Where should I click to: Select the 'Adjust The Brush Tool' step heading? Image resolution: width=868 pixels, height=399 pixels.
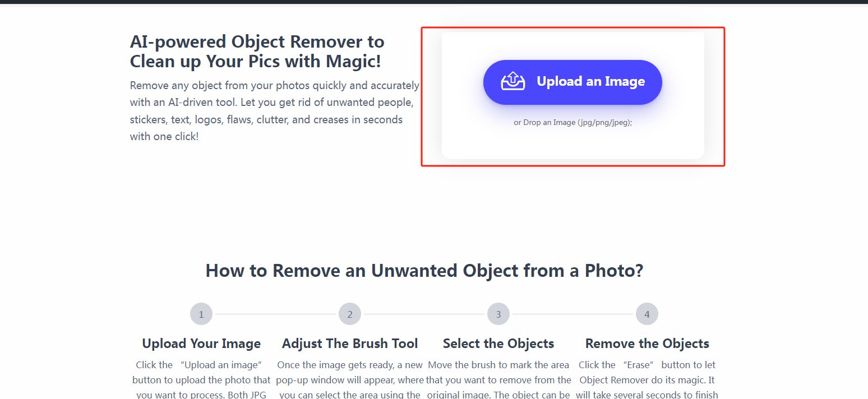point(350,343)
